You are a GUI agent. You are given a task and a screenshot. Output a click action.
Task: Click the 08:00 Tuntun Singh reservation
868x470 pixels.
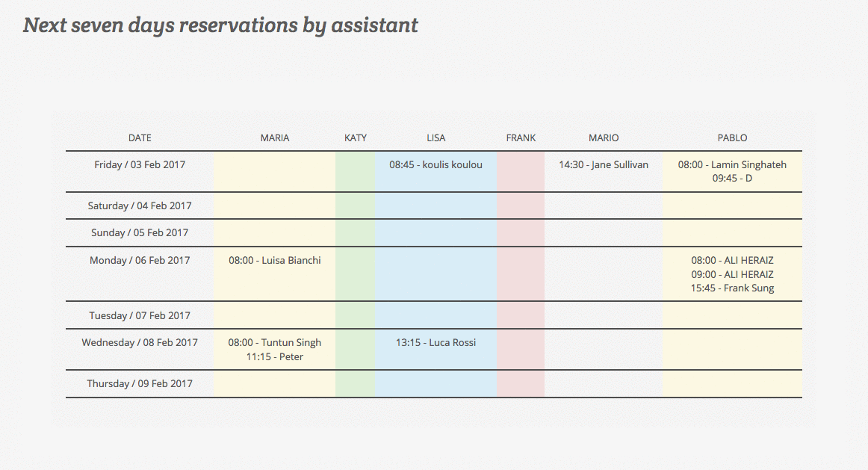point(274,342)
